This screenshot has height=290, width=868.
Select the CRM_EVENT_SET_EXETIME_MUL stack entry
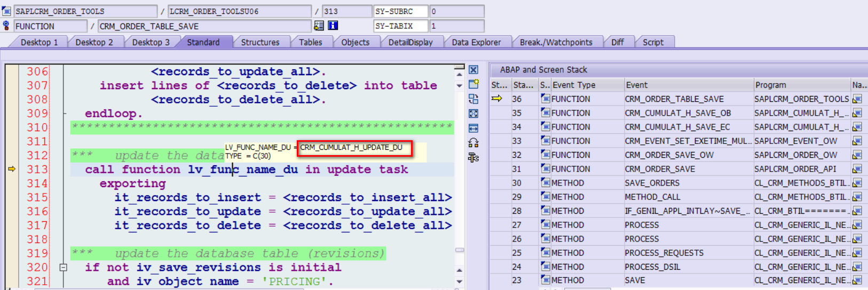688,141
